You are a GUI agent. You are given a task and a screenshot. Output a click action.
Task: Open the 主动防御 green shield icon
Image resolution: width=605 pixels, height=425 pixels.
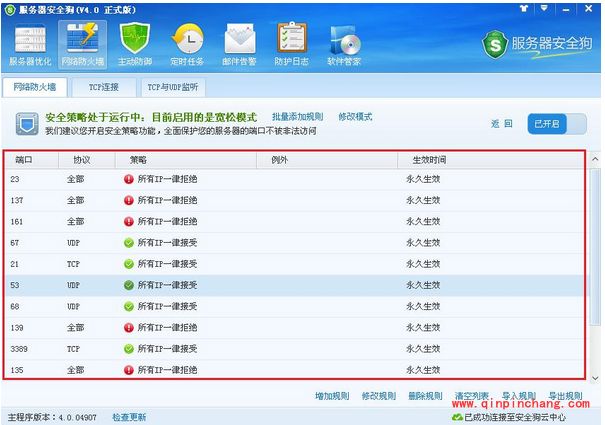(x=135, y=45)
